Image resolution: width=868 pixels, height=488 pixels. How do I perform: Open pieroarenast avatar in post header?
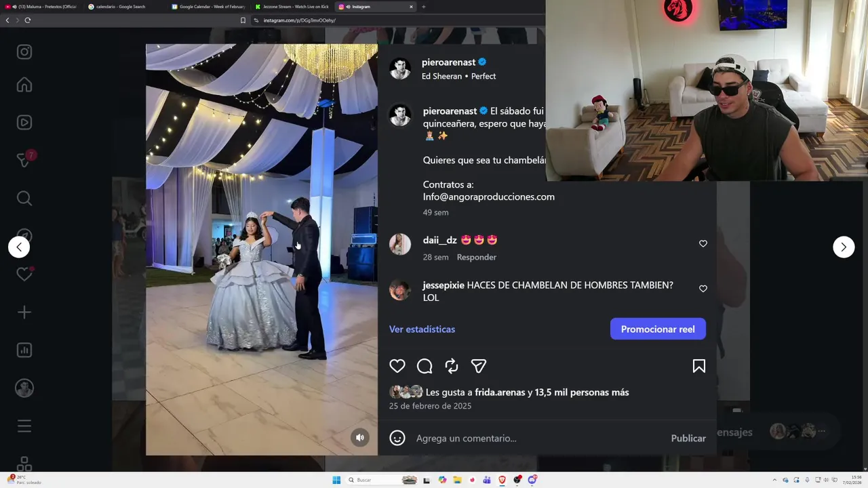pos(400,68)
